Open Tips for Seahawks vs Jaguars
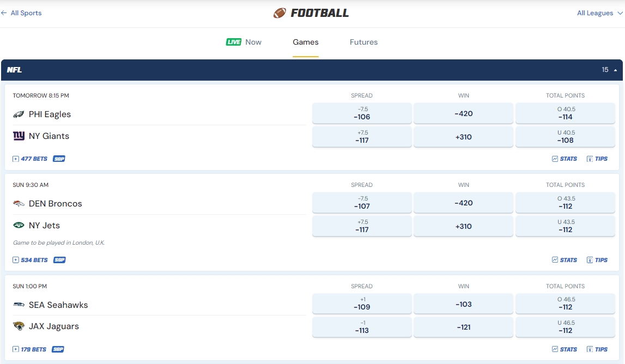The width and height of the screenshot is (625, 364). (x=597, y=349)
